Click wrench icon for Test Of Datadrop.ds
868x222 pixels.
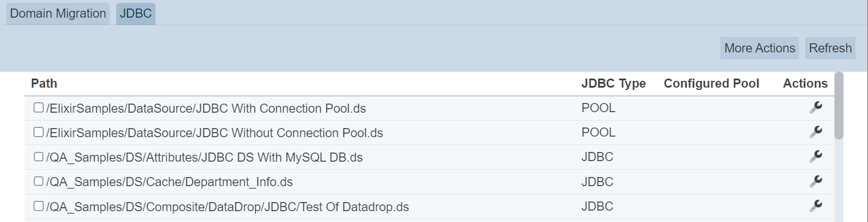point(816,205)
